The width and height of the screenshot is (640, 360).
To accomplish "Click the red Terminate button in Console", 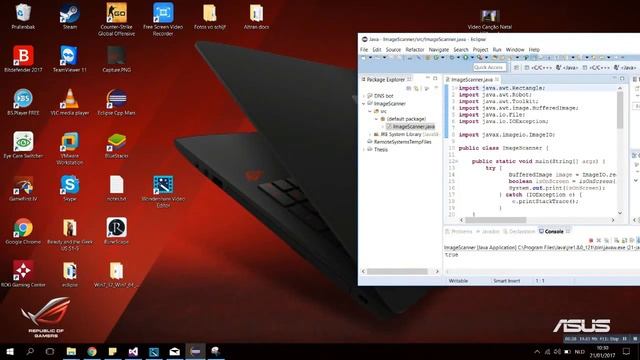I will click(x=591, y=240).
